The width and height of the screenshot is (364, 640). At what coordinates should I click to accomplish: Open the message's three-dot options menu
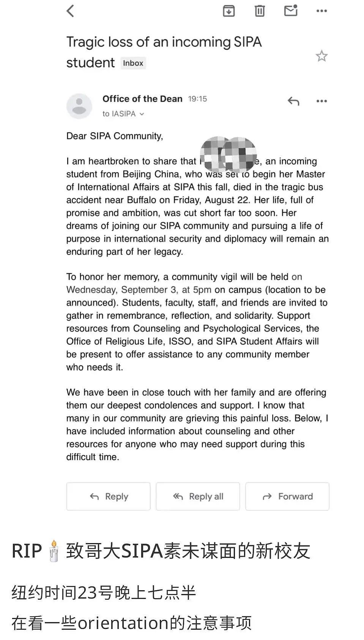coord(321,101)
